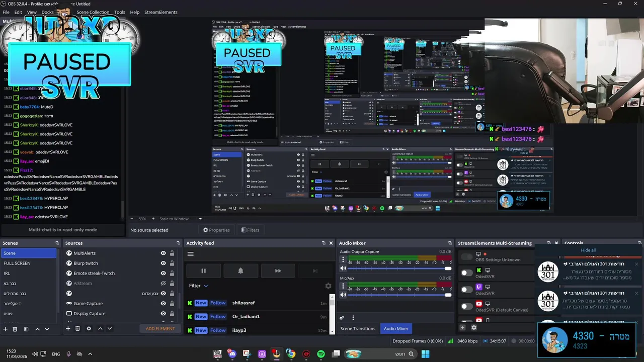Undock the Audio Mixer panel

click(x=449, y=243)
